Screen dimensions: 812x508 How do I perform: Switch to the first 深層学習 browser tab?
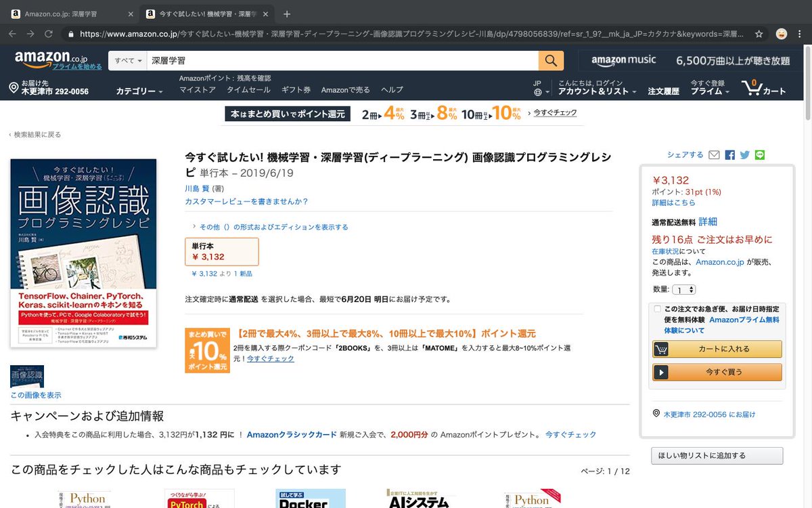click(x=71, y=14)
